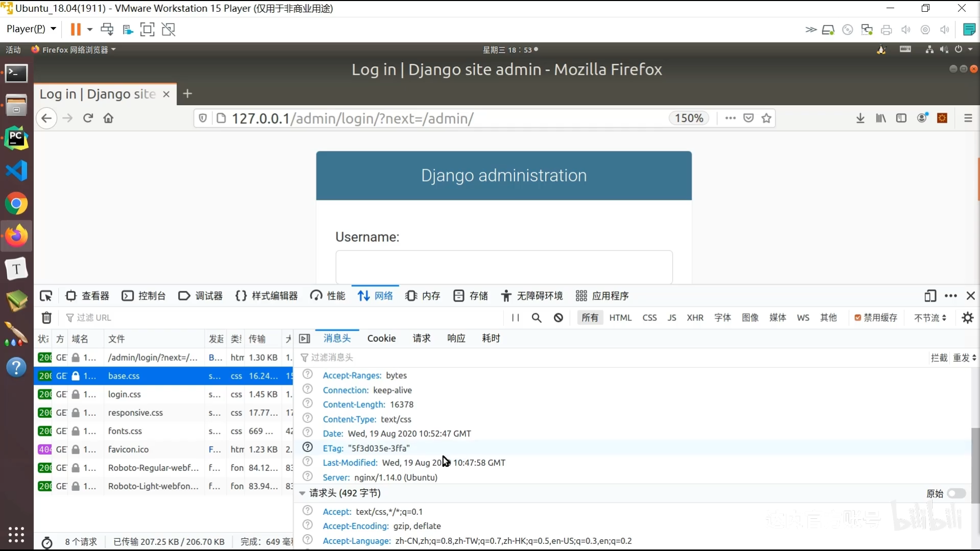The height and width of the screenshot is (551, 980).
Task: Select the favicon.ico request row
Action: 163,449
